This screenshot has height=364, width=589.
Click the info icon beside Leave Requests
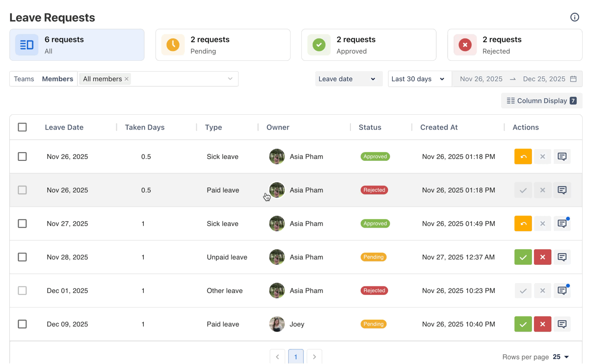tap(574, 17)
